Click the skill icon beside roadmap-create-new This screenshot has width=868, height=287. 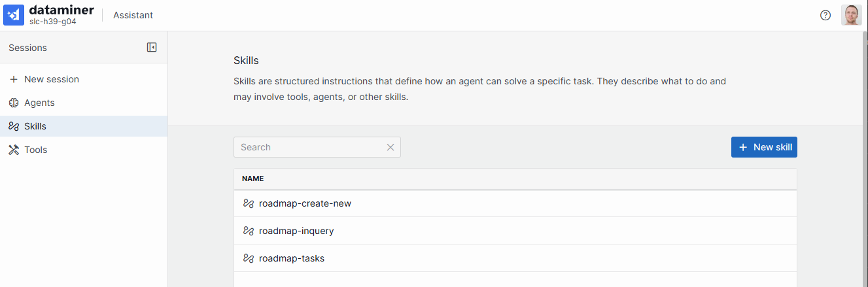[249, 203]
